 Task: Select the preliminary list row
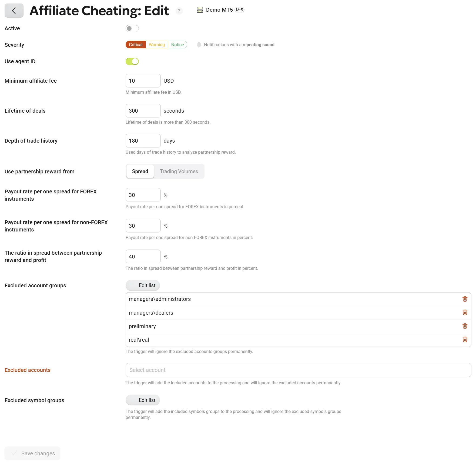298,326
